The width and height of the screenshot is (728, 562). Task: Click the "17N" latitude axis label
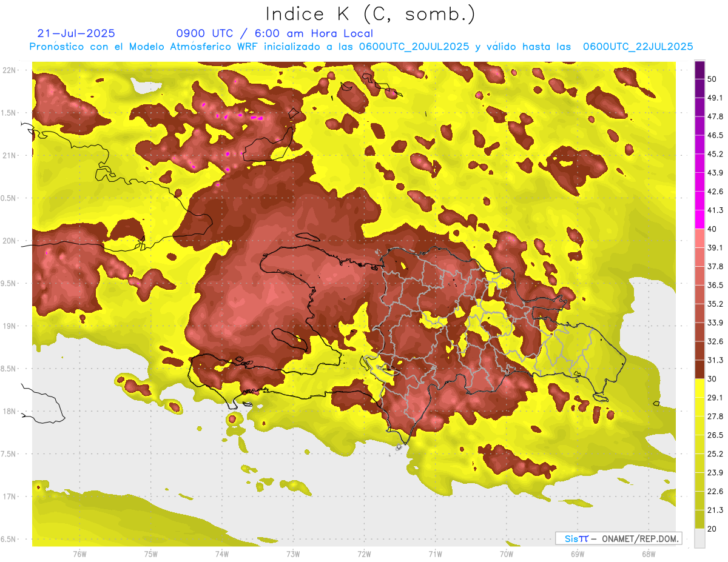[10, 497]
